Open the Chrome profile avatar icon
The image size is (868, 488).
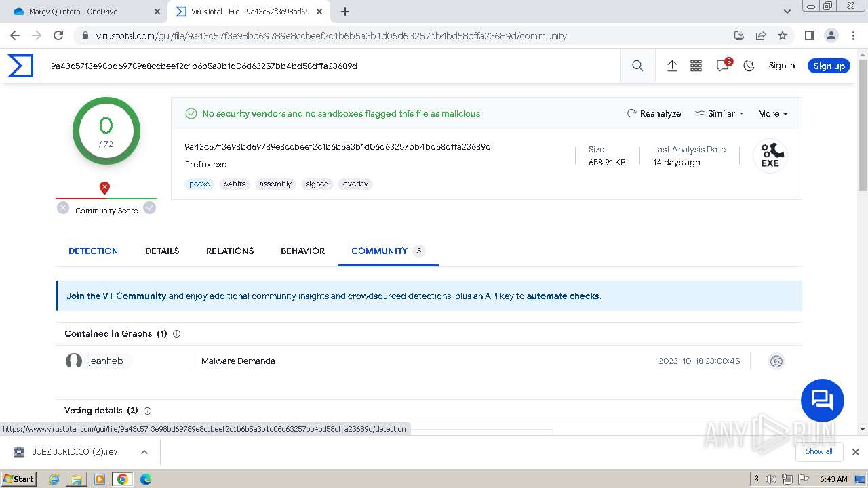pyautogui.click(x=831, y=35)
